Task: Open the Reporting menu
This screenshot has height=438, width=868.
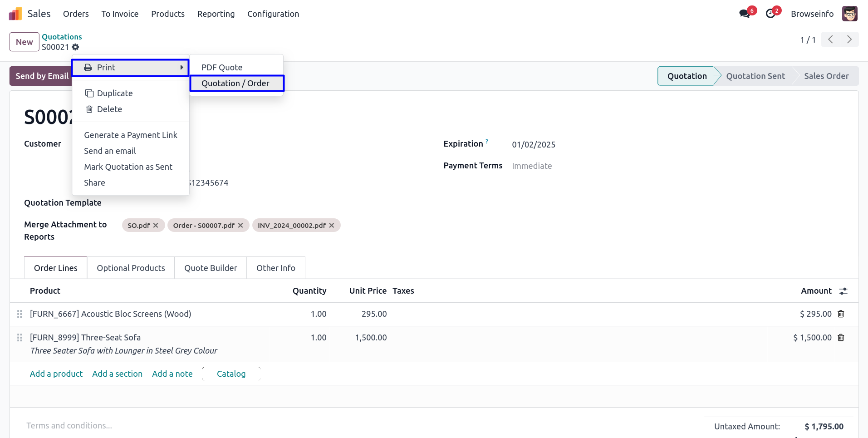Action: point(216,14)
